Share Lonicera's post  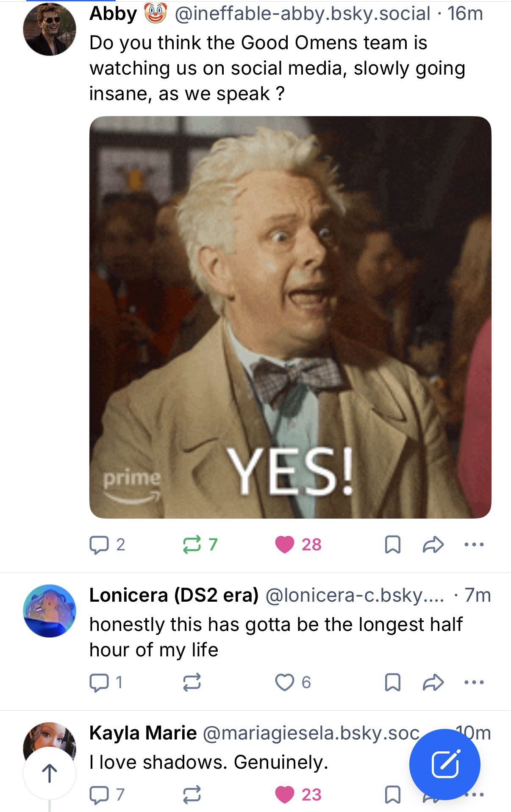pyautogui.click(x=433, y=682)
